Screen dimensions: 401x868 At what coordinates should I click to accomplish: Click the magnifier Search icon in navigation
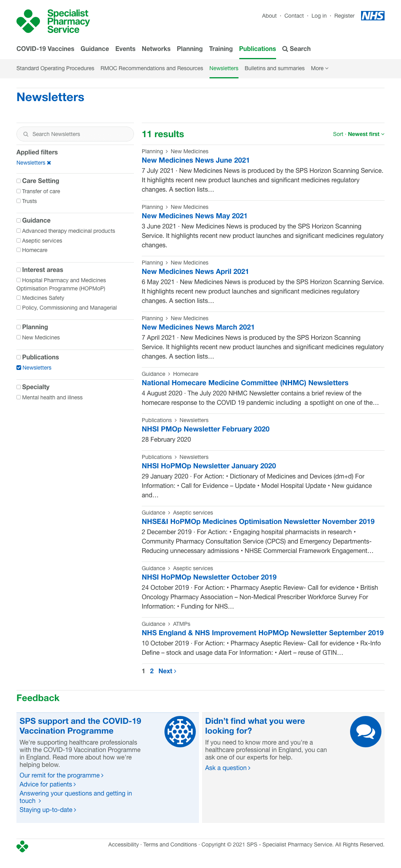[285, 49]
